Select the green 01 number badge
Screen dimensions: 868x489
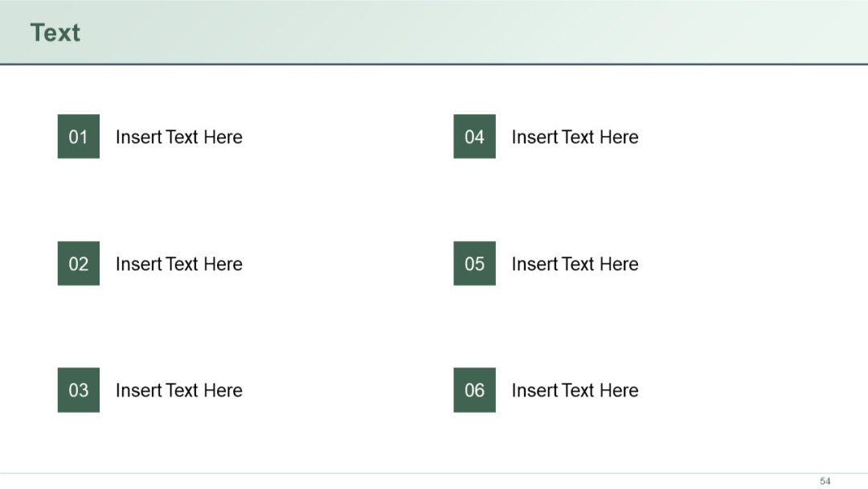click(x=78, y=137)
